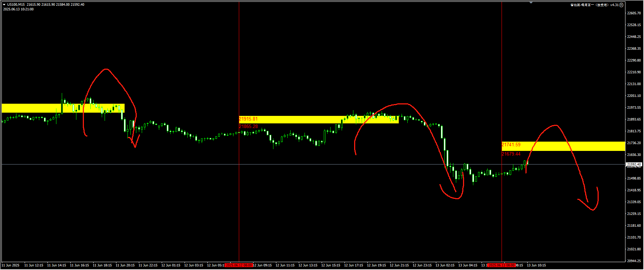Select the 21741.59 zone price label
644x270 pixels.
click(x=511, y=144)
